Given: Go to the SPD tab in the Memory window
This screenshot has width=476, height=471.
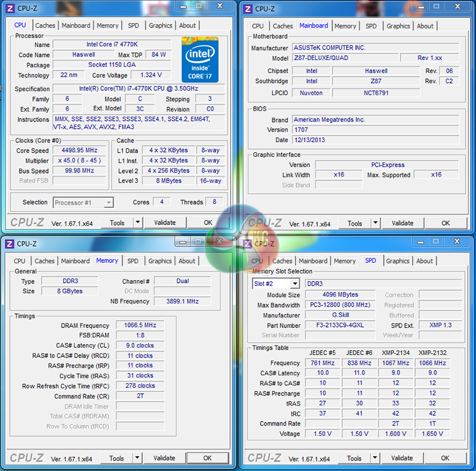Looking at the screenshot, I should (132, 261).
